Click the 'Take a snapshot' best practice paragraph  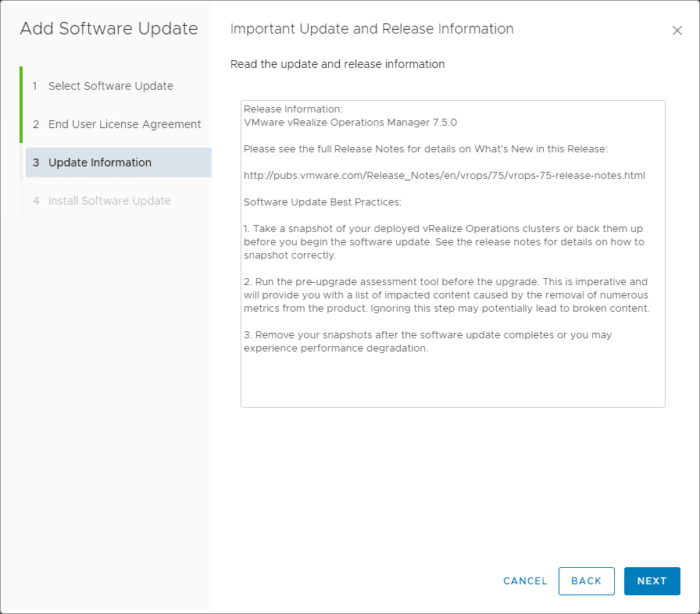click(x=444, y=241)
